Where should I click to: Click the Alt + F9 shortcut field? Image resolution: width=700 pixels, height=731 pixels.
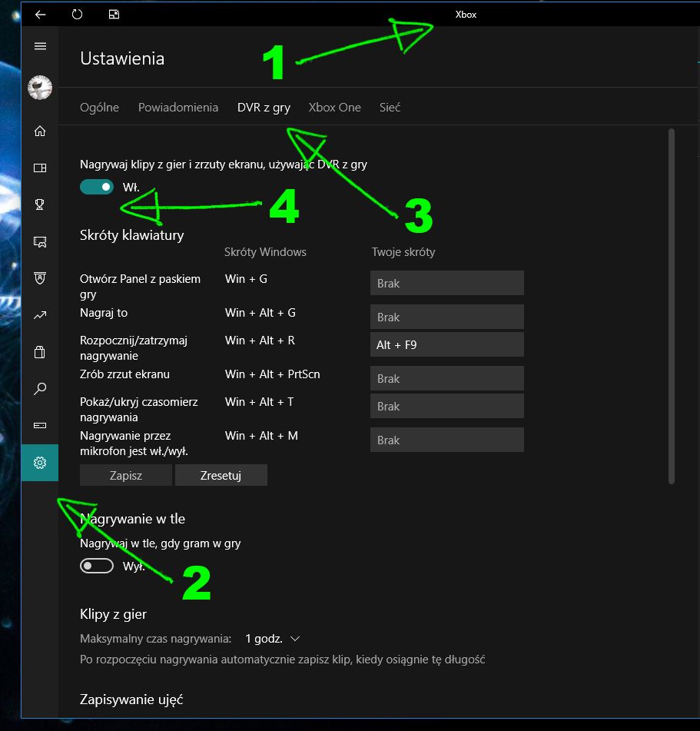446,345
